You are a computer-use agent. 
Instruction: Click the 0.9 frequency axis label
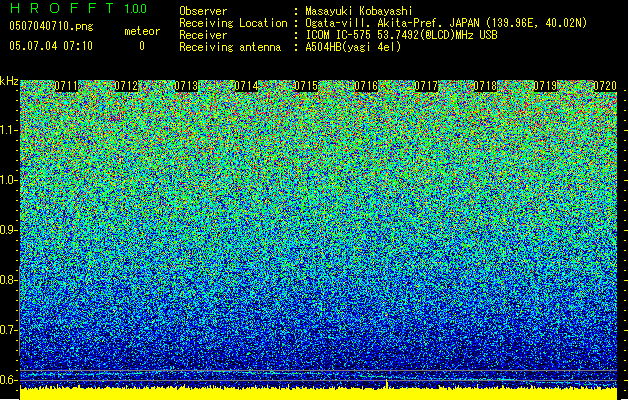8,230
